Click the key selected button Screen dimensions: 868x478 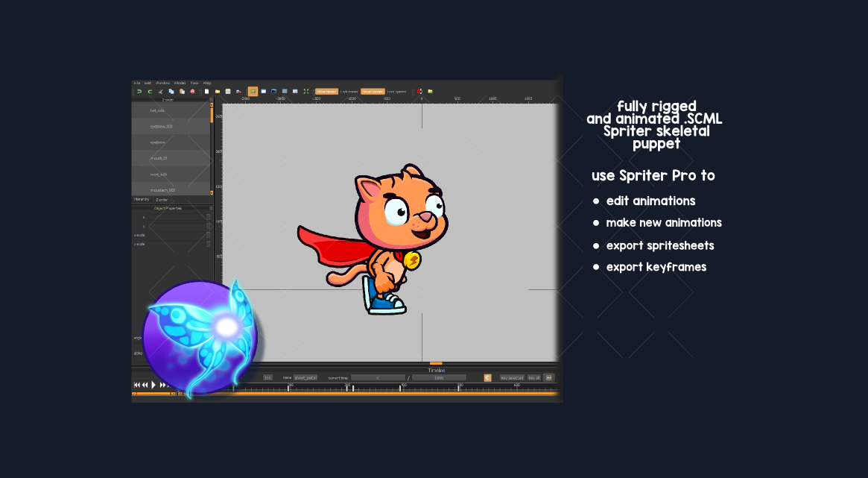512,378
